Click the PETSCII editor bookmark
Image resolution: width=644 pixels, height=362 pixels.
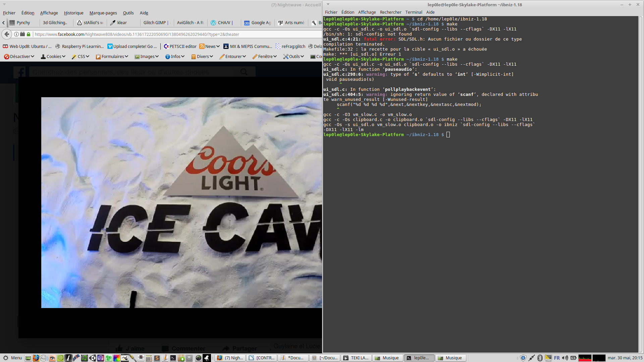(180, 47)
